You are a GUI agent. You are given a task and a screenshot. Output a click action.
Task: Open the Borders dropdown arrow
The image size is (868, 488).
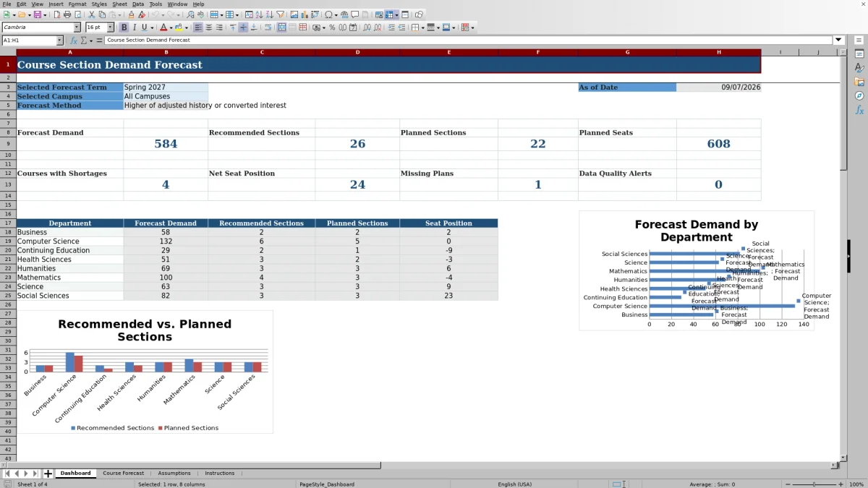[422, 27]
